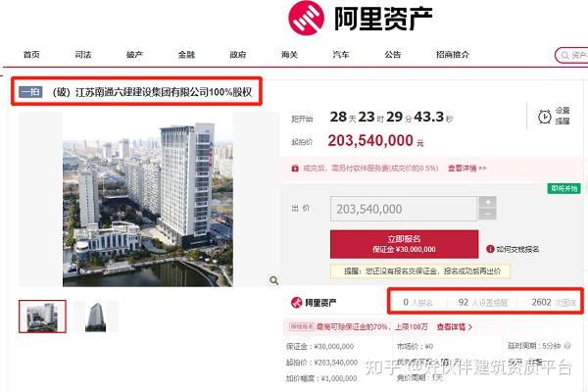Click the search icon in search box
The image size is (588, 392).
tap(564, 56)
